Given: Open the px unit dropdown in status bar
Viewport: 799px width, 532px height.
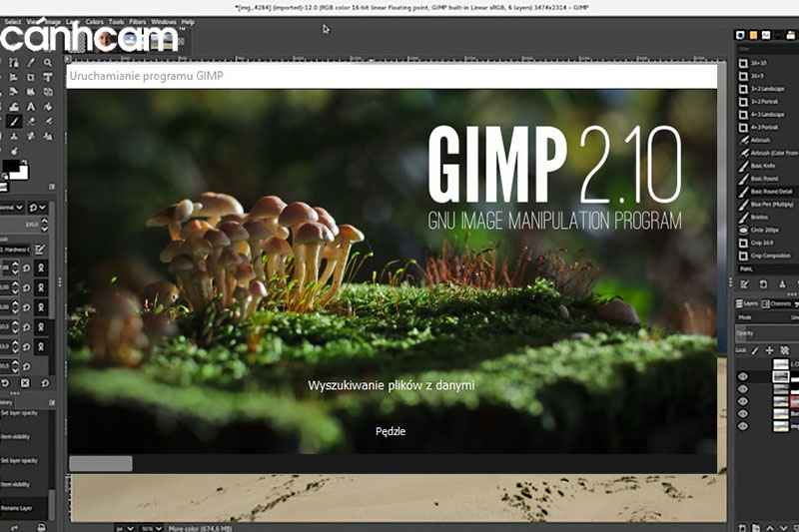Looking at the screenshot, I should pos(125,528).
